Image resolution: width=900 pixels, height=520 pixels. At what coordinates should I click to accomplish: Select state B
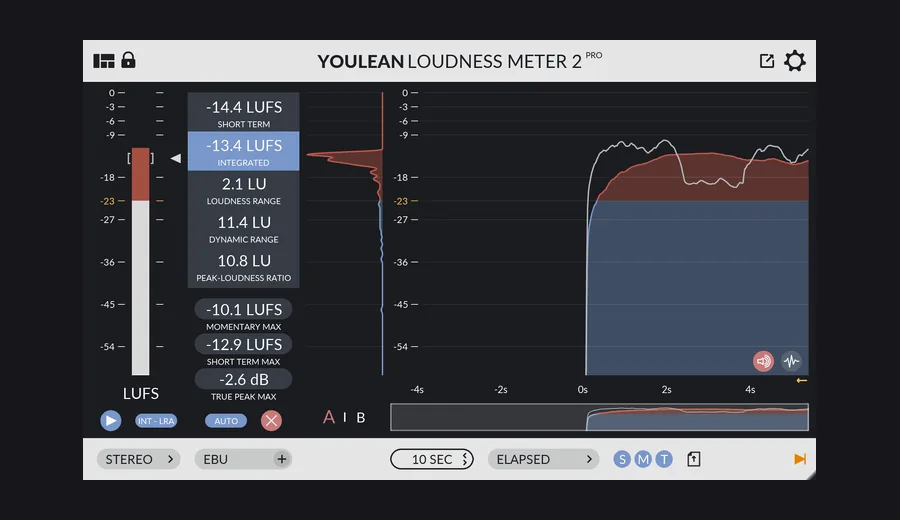pos(360,418)
